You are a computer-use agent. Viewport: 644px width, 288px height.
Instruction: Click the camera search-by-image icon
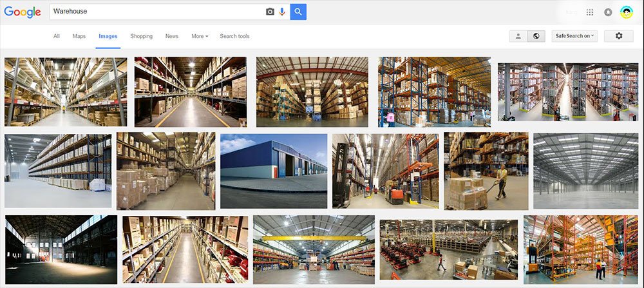point(270,12)
